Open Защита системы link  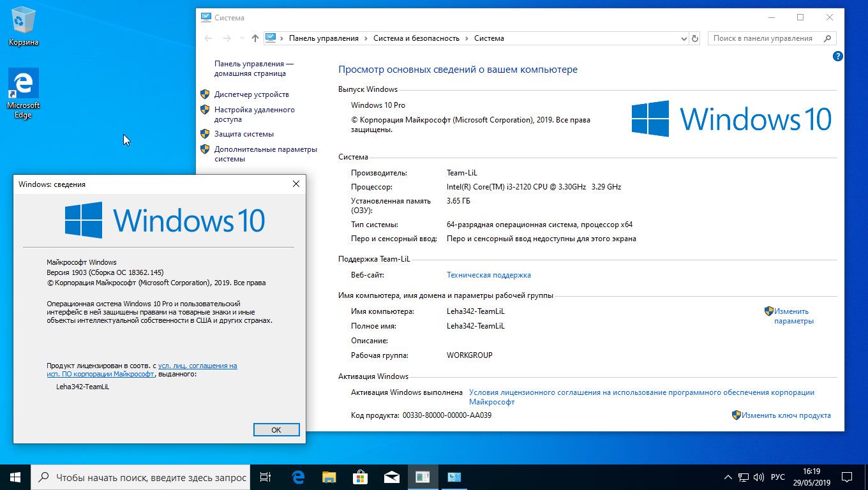coord(244,134)
